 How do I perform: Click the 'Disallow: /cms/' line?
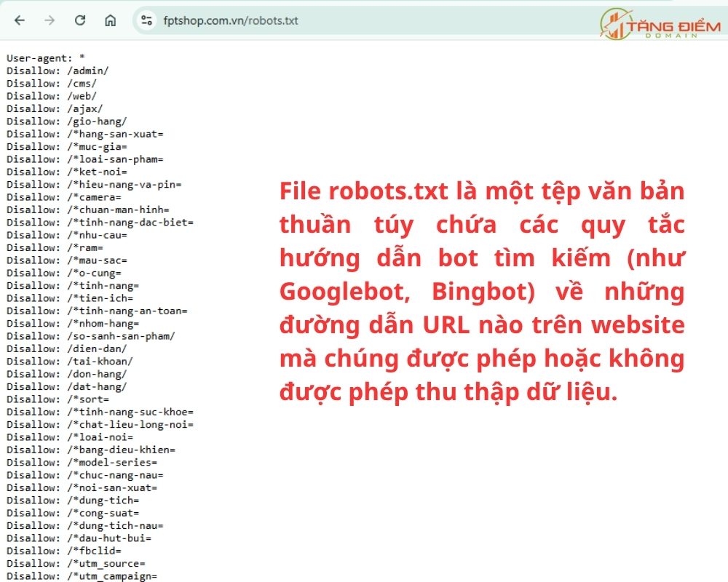click(52, 83)
